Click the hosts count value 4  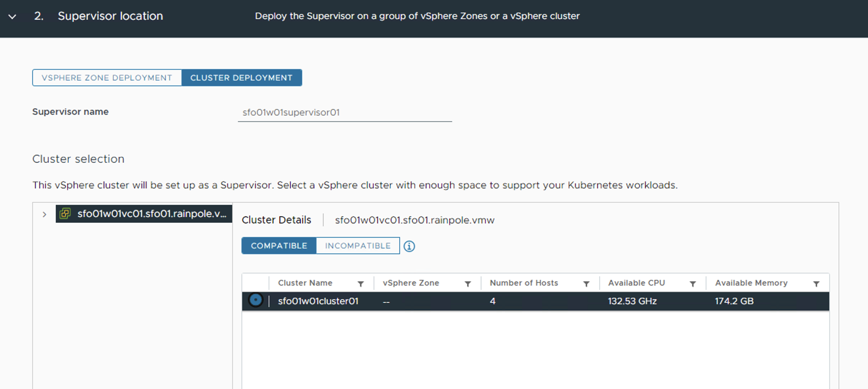(x=493, y=301)
